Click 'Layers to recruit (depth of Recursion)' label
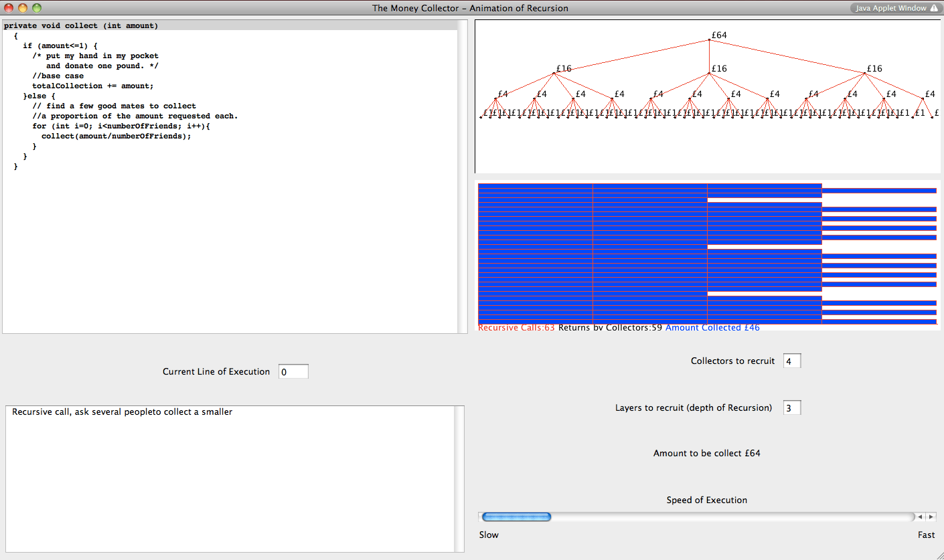944x560 pixels. click(694, 407)
